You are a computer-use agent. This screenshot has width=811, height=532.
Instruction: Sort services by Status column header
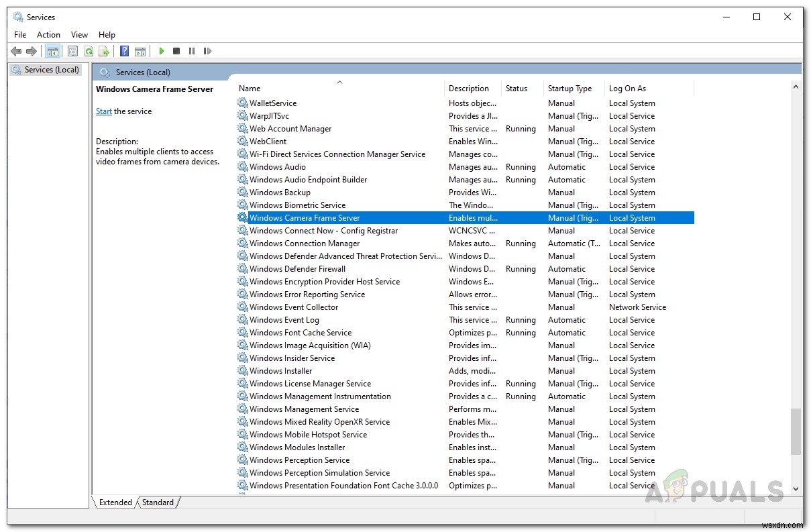tap(517, 89)
